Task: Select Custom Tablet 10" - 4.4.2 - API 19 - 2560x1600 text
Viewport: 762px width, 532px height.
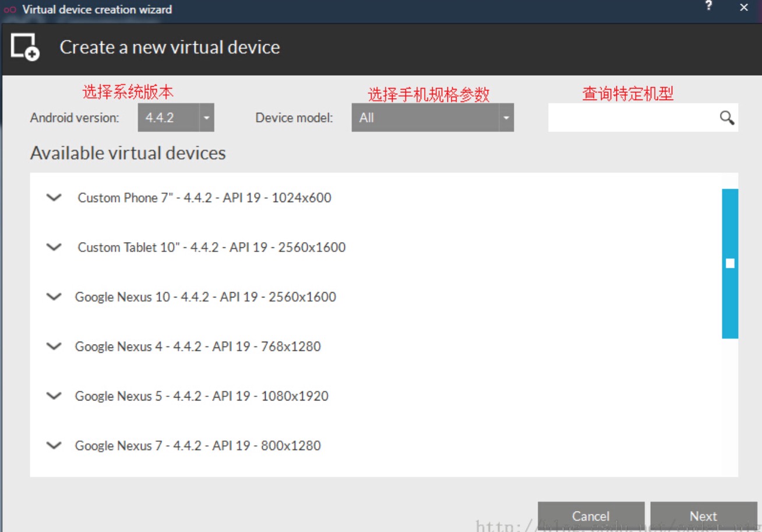Action: pyautogui.click(x=211, y=247)
